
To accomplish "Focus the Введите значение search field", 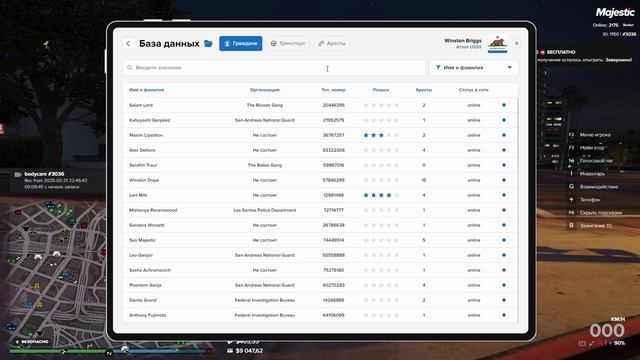I will (x=274, y=68).
